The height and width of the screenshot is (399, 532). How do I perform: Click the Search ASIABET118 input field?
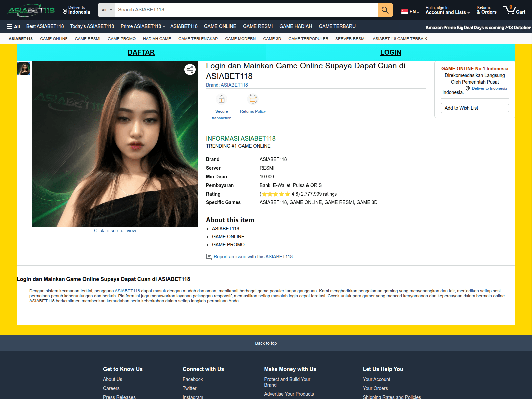[x=246, y=10]
